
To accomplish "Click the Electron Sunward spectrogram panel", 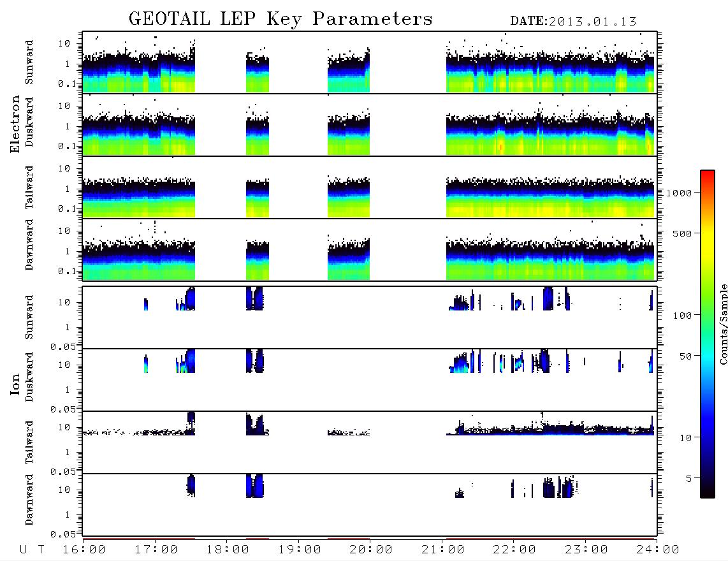I will 370,62.
